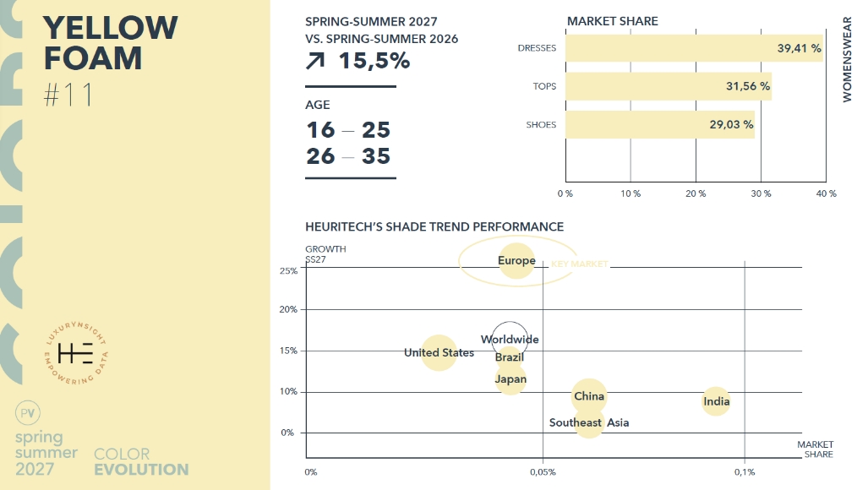Select the Southeast Asia bubble

[x=589, y=422]
